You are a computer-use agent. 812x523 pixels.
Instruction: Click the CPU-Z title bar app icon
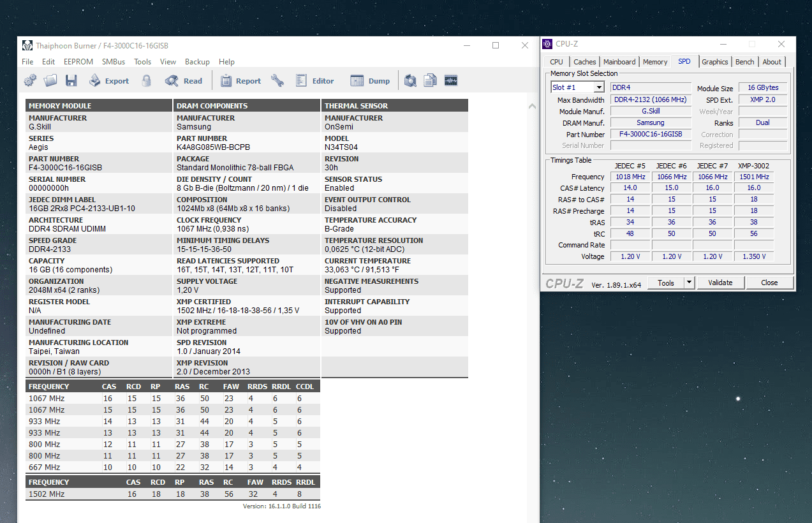pos(547,44)
